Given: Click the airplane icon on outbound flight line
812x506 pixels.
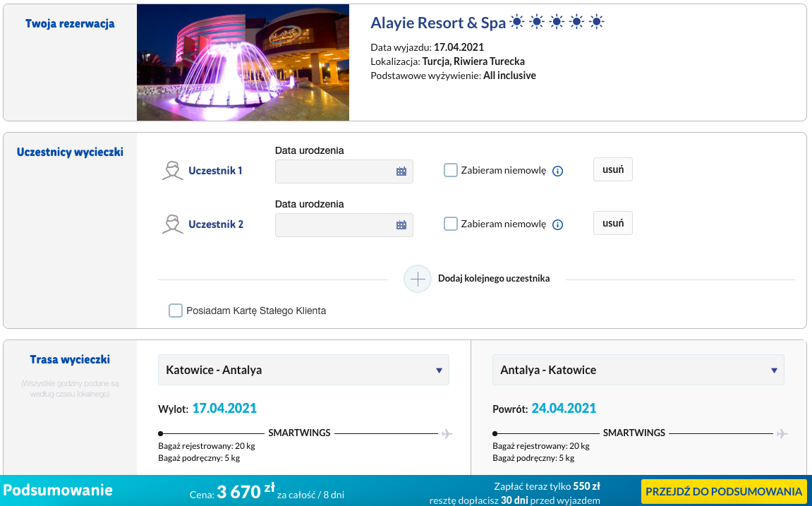Looking at the screenshot, I should coord(447,433).
